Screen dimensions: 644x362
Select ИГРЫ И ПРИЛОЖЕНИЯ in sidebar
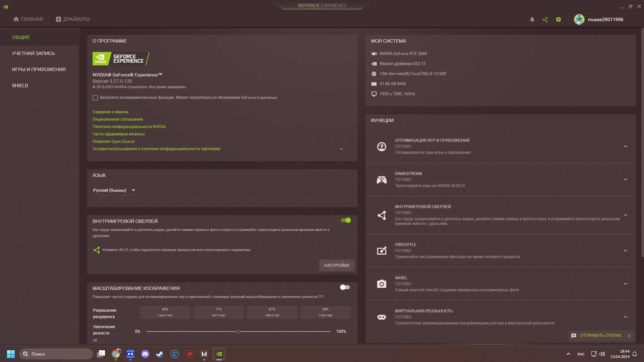pos(40,69)
